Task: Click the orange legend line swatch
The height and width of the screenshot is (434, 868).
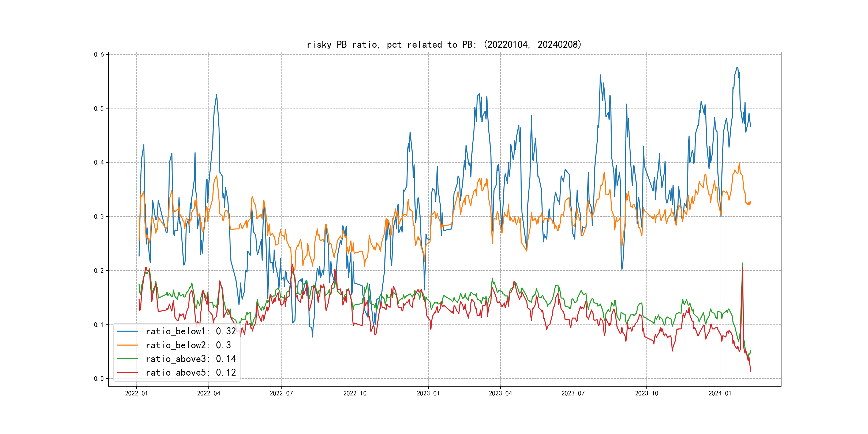Action: pyautogui.click(x=127, y=345)
